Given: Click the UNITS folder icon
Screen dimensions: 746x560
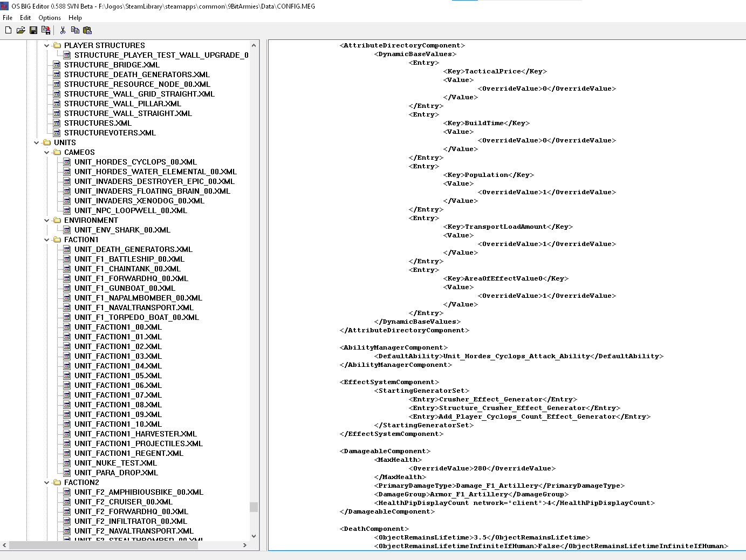Looking at the screenshot, I should click(46, 142).
